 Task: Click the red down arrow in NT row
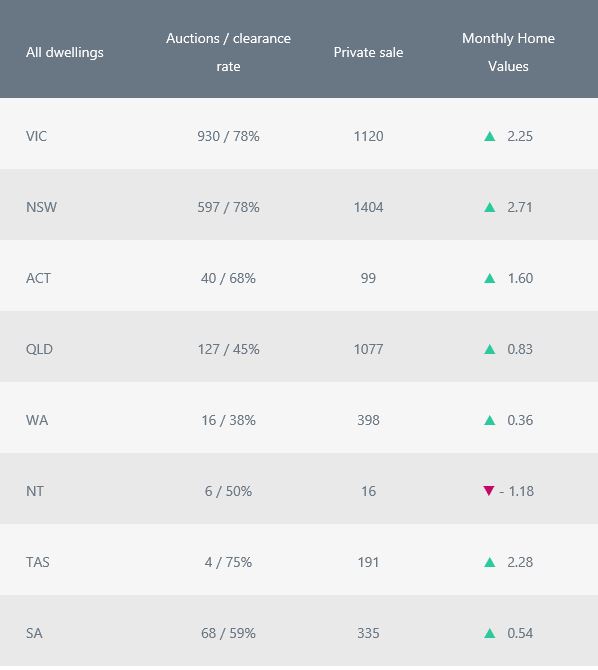pyautogui.click(x=489, y=491)
